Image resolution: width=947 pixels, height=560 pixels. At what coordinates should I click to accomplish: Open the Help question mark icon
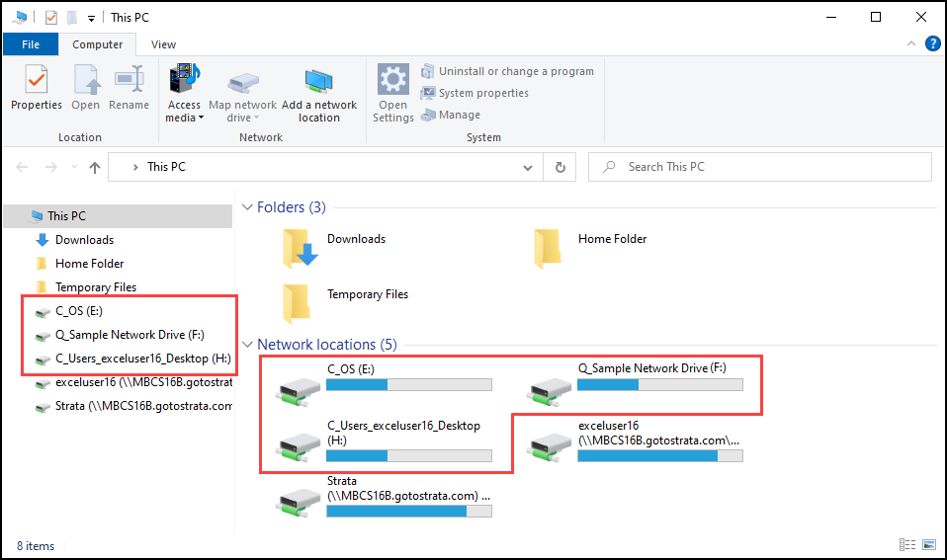coord(932,43)
